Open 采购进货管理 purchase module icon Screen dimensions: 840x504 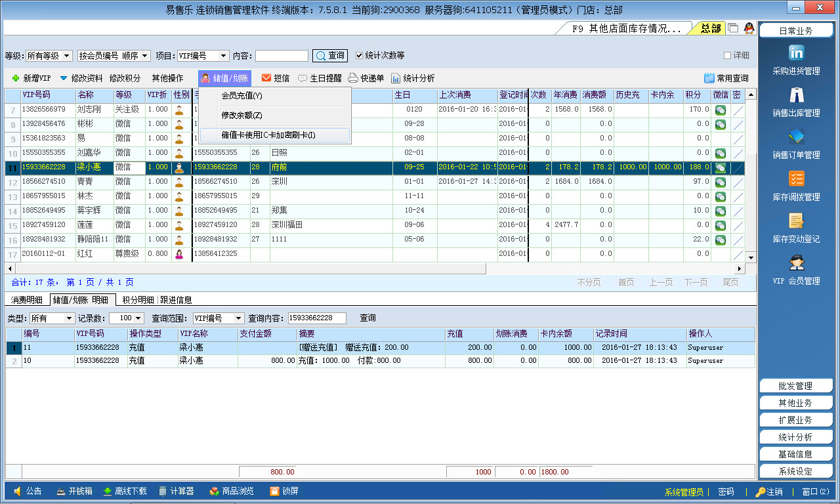796,54
